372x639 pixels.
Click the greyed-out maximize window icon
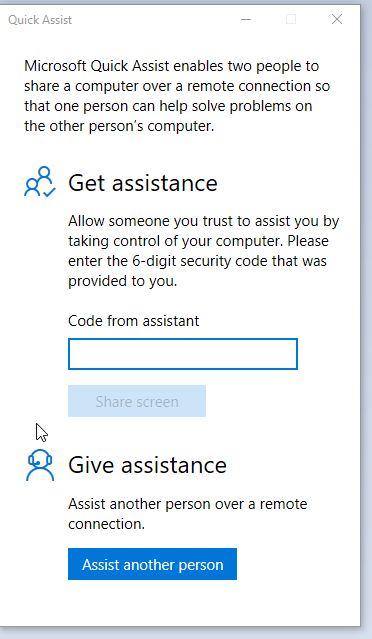tap(291, 19)
